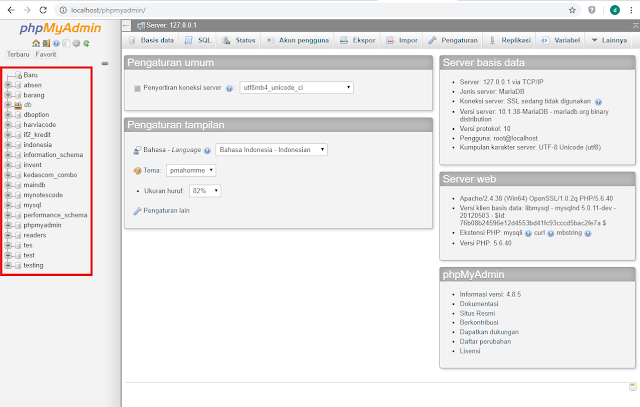Click the database icon beside mysql

(x=18, y=205)
